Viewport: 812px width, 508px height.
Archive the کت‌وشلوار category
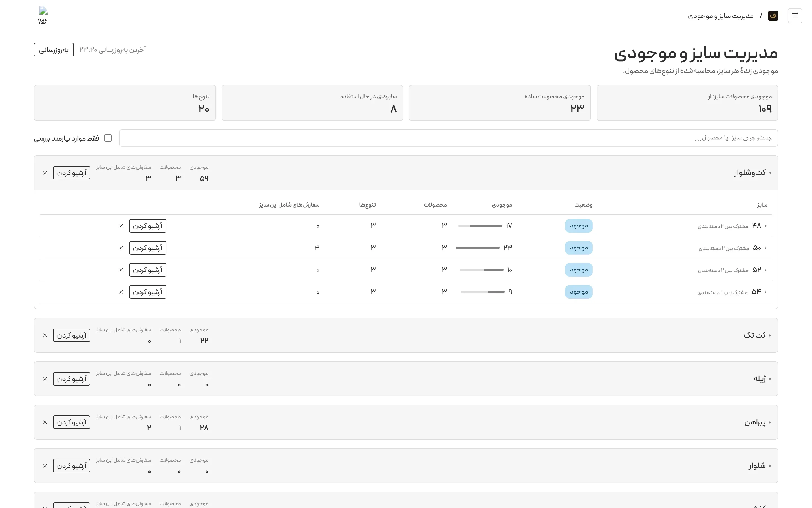pos(71,173)
